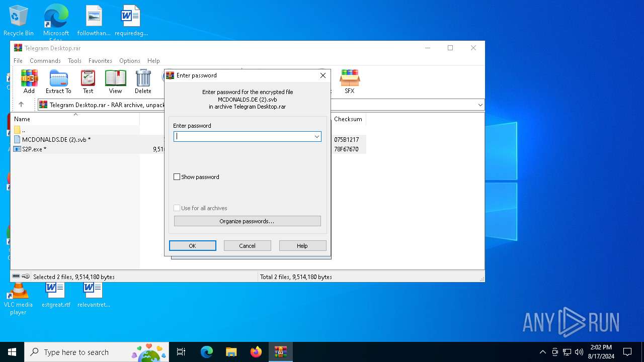Click the volume tray icon
Viewport: 644px width, 362px height.
[579, 352]
